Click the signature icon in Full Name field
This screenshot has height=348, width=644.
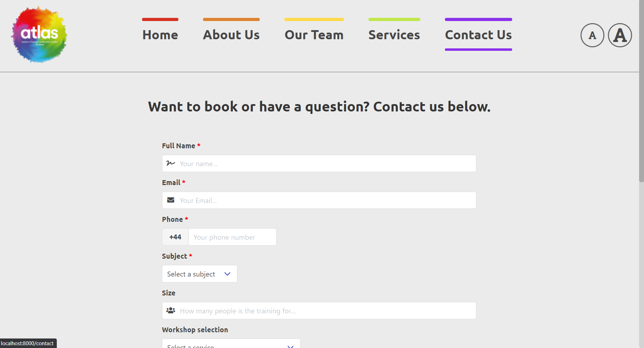tap(171, 163)
